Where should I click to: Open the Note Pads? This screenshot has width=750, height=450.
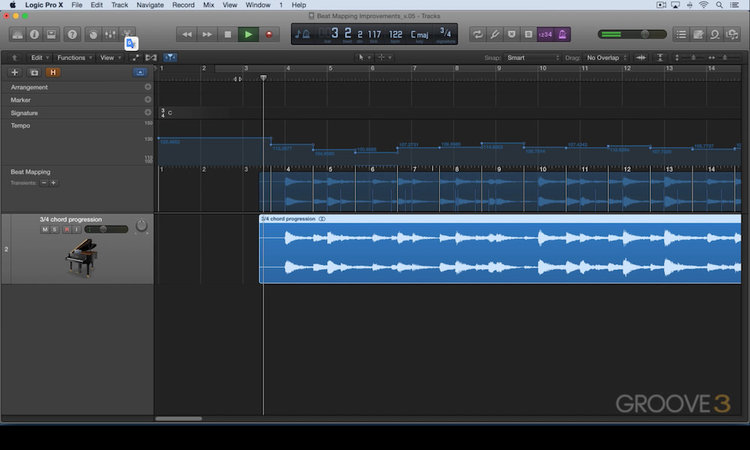tap(698, 34)
